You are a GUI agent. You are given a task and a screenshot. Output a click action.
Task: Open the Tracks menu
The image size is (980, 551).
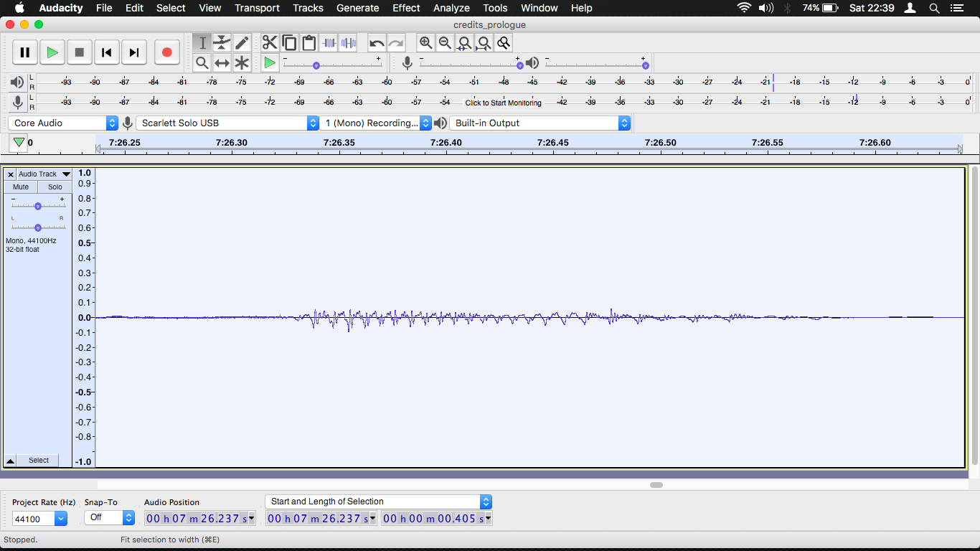(x=308, y=8)
